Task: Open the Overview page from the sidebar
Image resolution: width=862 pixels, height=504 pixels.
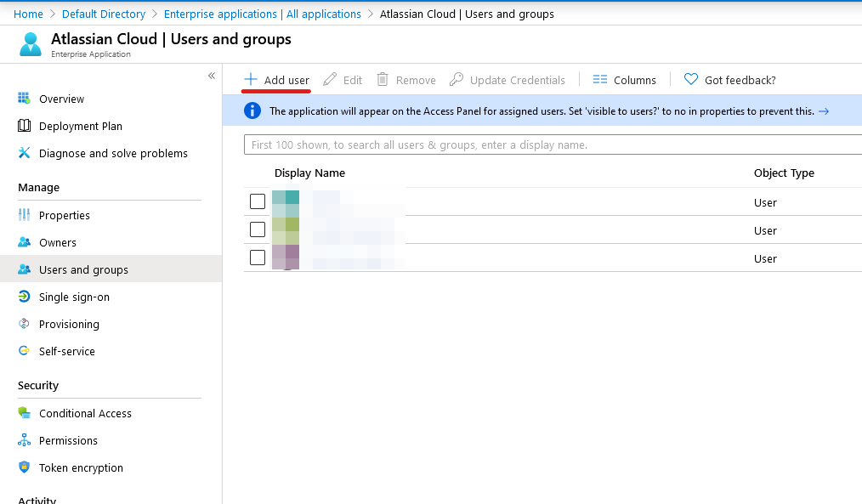Action: pyautogui.click(x=61, y=99)
